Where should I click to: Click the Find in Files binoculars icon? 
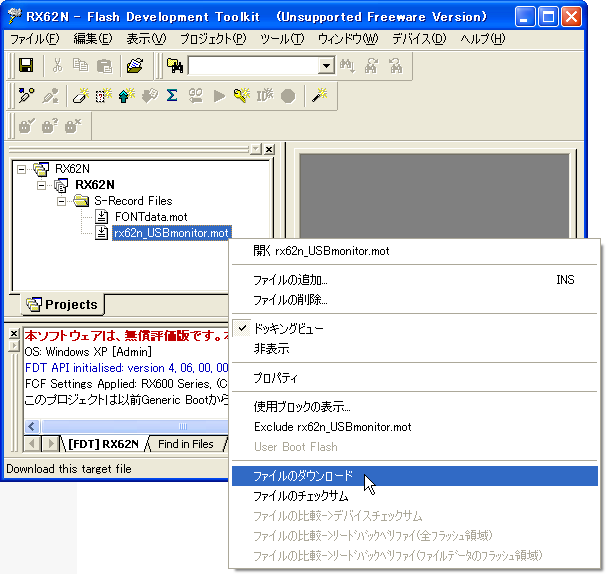coord(175,65)
